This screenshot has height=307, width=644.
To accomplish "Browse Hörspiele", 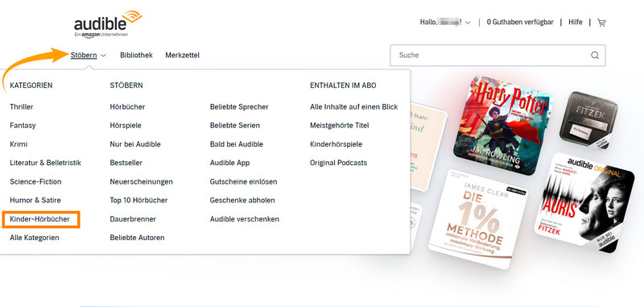I will click(x=126, y=126).
